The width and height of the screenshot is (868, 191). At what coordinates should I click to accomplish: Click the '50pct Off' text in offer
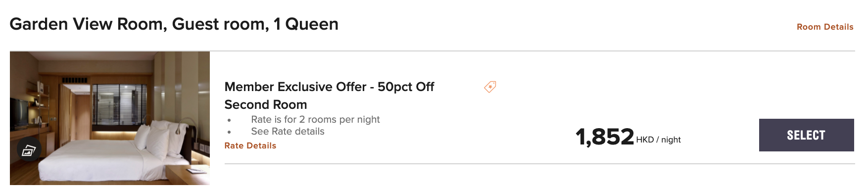coord(406,87)
